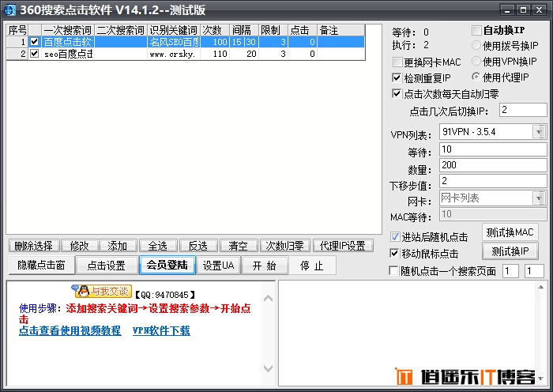Enable 更换网卡MAC checkbox
Viewport: 553px width, 392px height.
(397, 62)
